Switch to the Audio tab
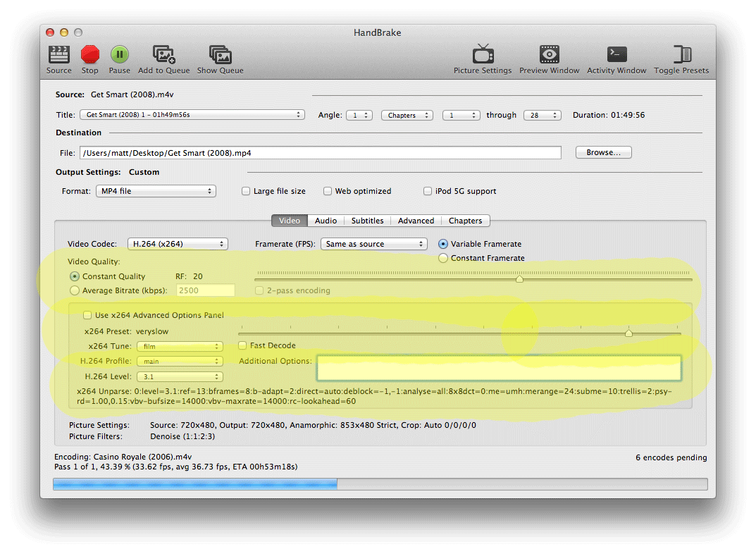This screenshot has height=554, width=756. (326, 221)
